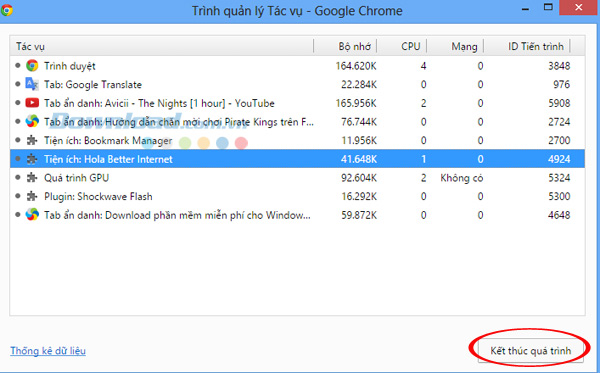Click the Google Translate tab icon
Screen dimensions: 600x373
click(x=32, y=84)
